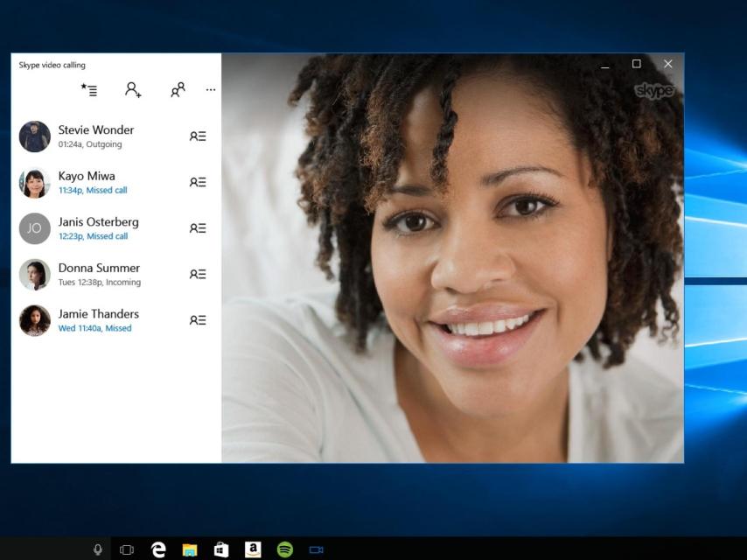Add Donna Summer as a contact
747x560 pixels.
198,274
